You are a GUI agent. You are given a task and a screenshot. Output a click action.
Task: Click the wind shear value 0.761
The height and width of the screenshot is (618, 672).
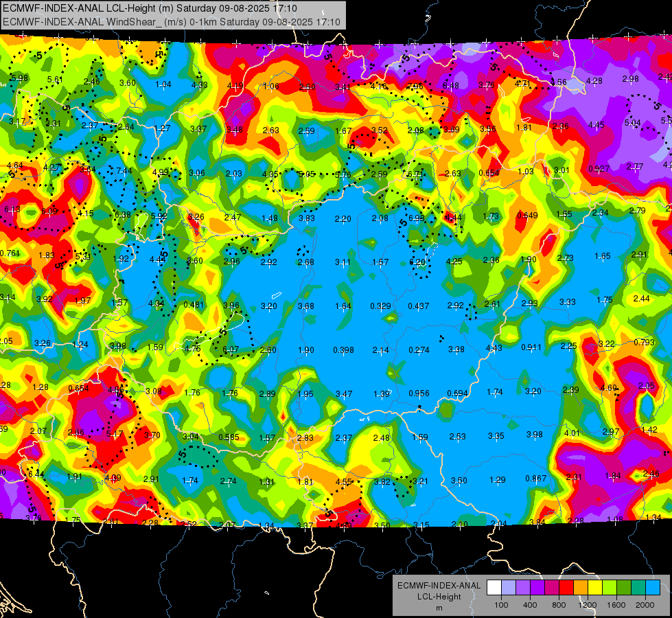coord(10,253)
